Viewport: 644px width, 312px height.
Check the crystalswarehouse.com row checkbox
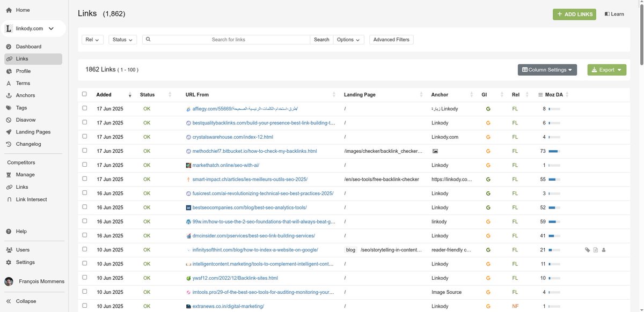point(84,137)
